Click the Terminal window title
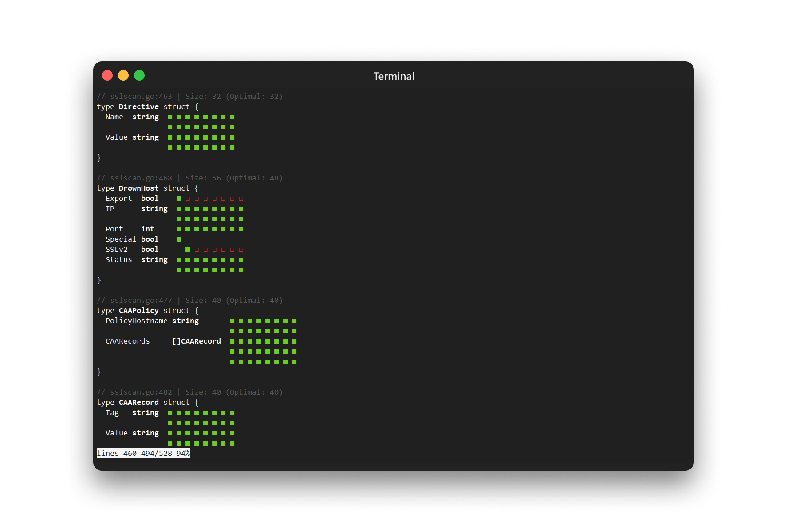 pyautogui.click(x=394, y=76)
